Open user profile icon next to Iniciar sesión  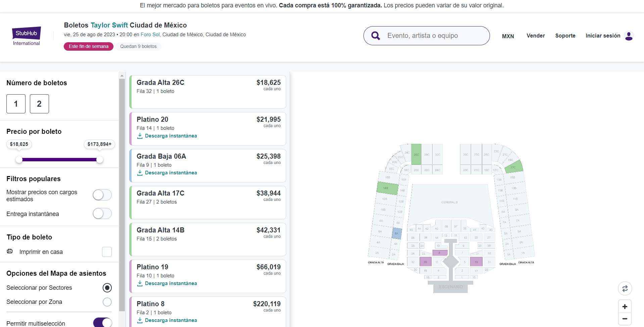tap(629, 36)
